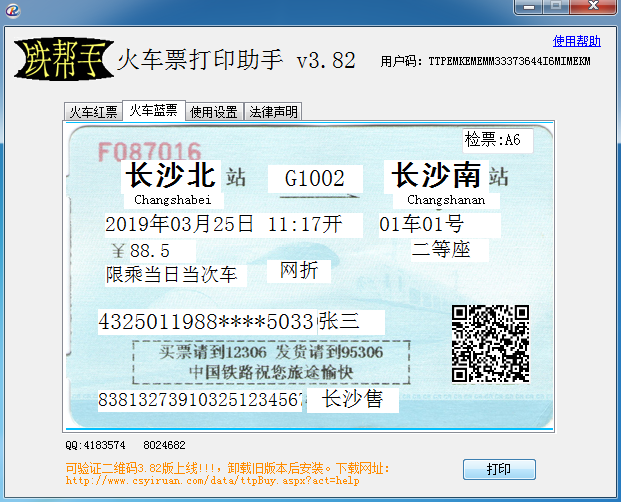Click the 打印 print button
This screenshot has width=621, height=502.
[x=499, y=470]
